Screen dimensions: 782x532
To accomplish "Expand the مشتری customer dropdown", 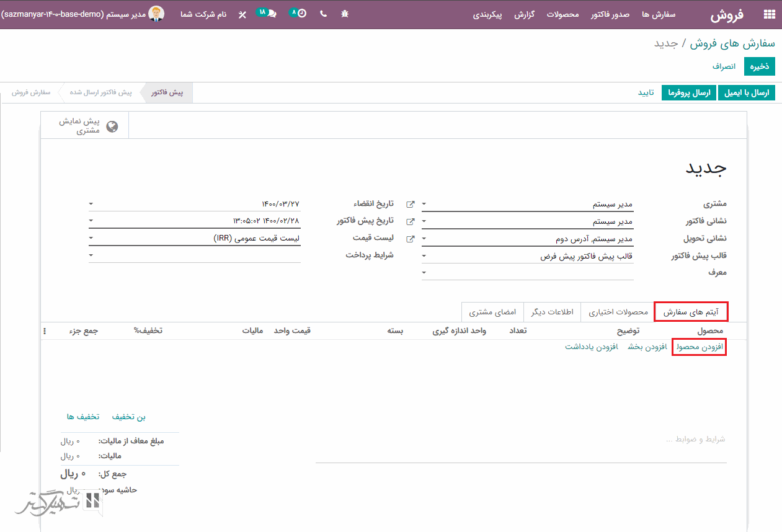I will click(424, 204).
